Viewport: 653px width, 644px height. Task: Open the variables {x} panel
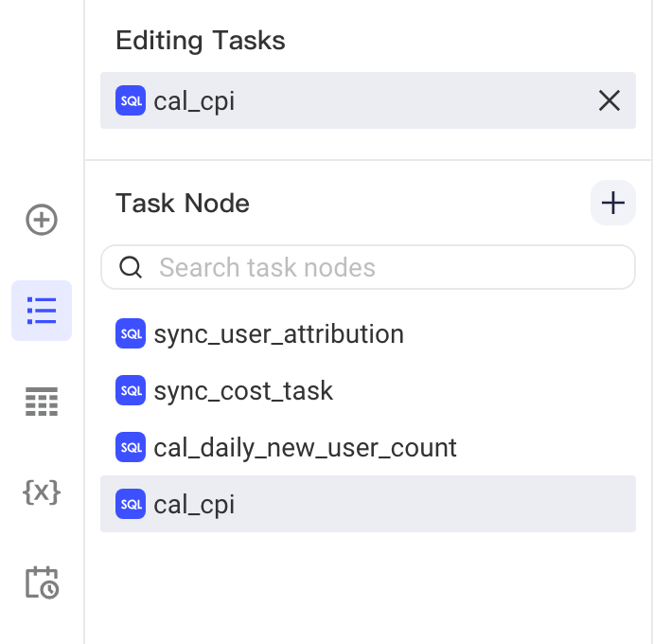42,492
